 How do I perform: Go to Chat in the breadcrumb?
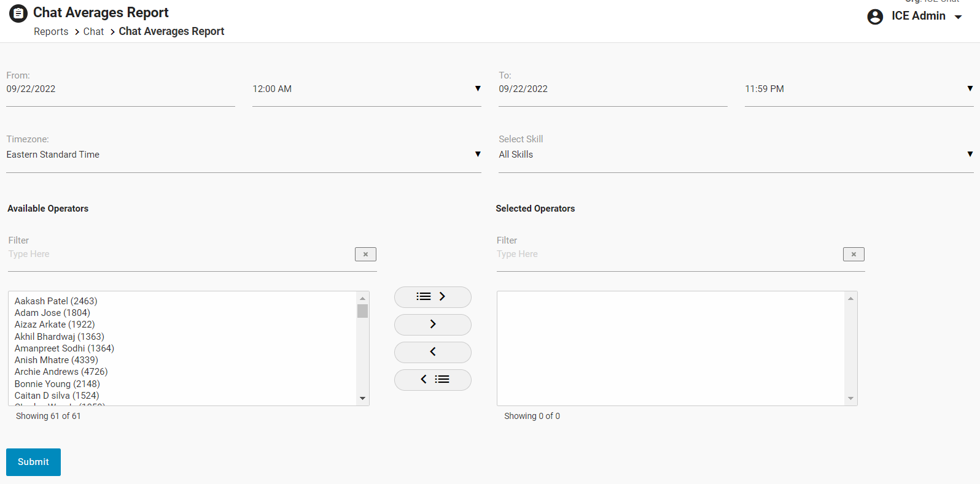pos(93,32)
